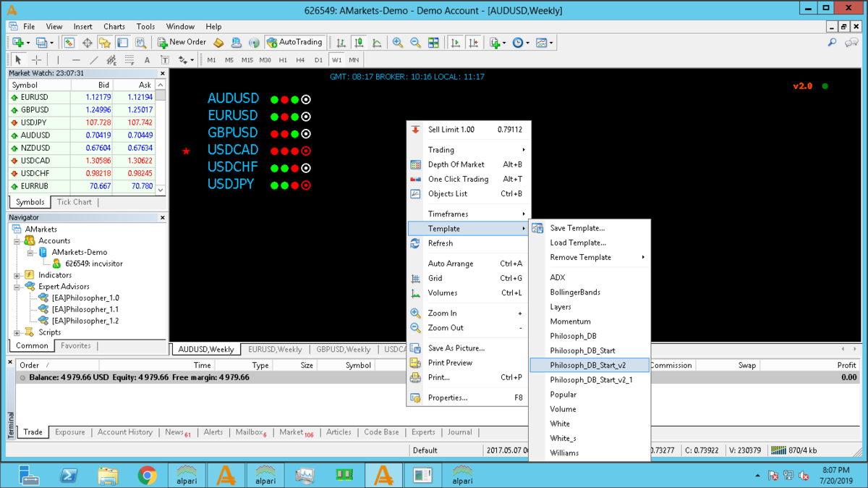Switch to Navigator's Favorites tab

point(76,346)
